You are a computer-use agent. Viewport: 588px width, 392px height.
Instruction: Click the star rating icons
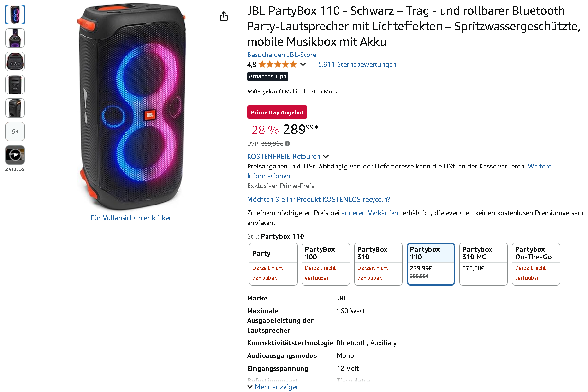pyautogui.click(x=278, y=64)
